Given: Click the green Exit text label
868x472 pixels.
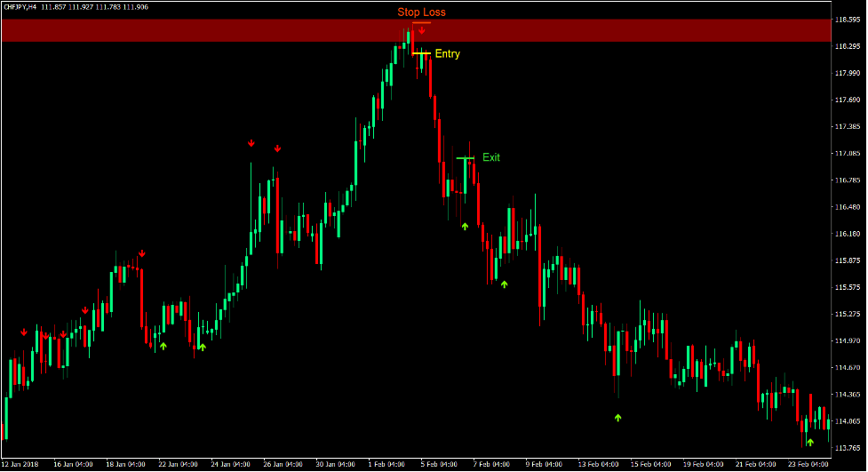Looking at the screenshot, I should click(491, 157).
